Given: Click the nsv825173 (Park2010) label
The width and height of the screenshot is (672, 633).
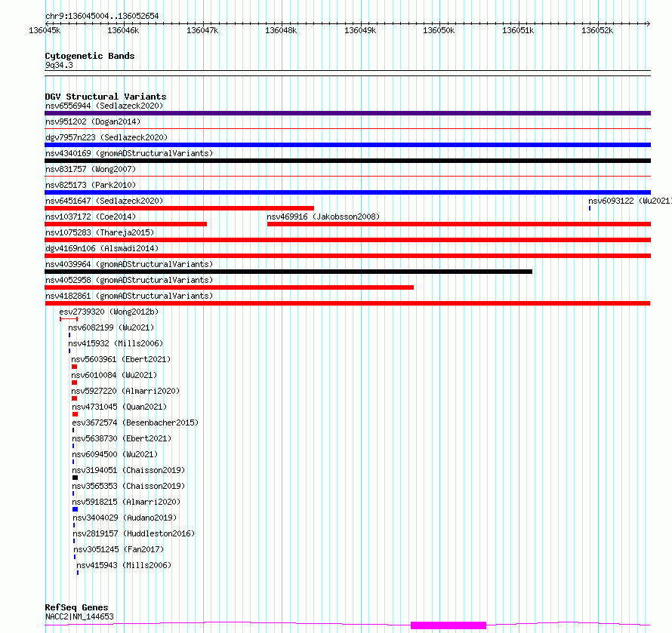Looking at the screenshot, I should [91, 185].
